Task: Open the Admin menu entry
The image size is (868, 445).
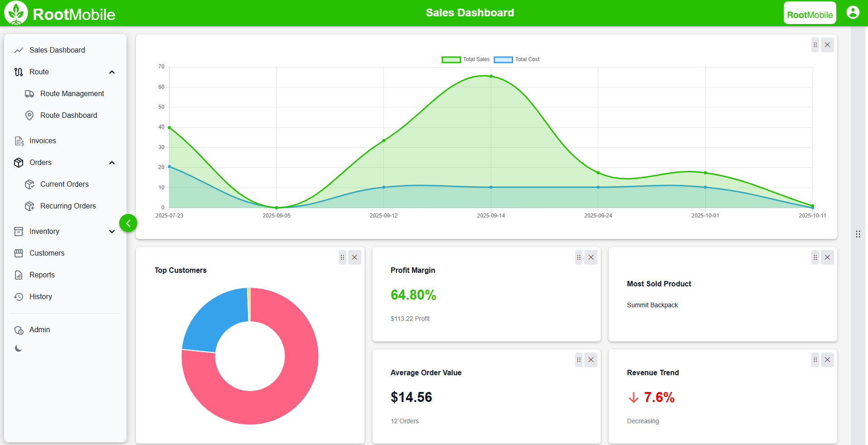Action: click(x=39, y=329)
